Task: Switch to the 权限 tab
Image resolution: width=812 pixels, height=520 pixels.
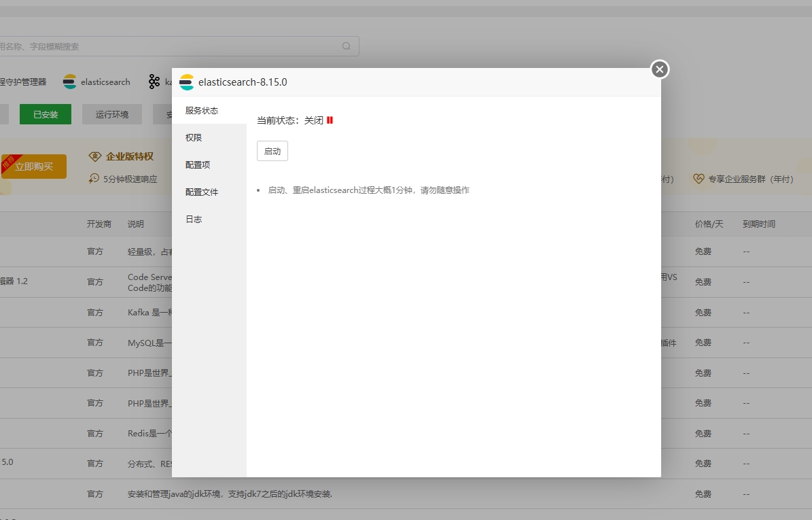Action: pos(209,138)
